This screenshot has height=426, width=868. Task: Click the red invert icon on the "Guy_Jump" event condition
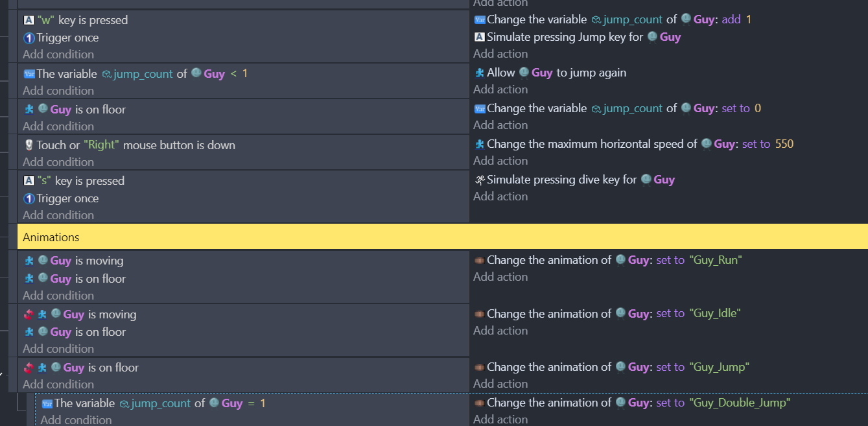[29, 368]
